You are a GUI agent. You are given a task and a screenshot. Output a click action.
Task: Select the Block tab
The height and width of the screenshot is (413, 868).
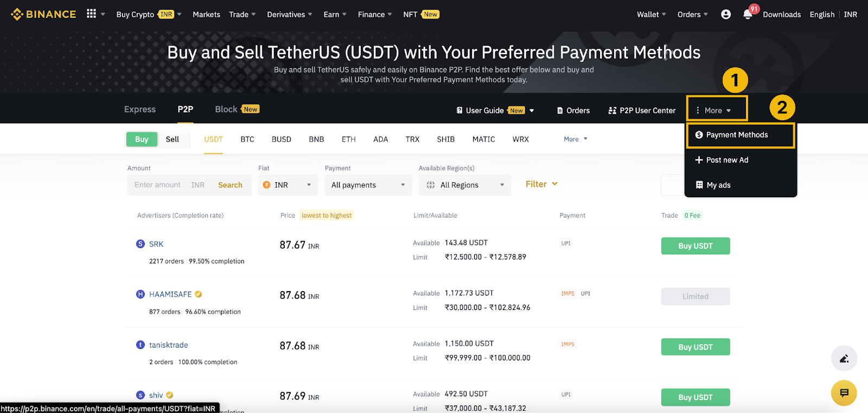pyautogui.click(x=237, y=109)
